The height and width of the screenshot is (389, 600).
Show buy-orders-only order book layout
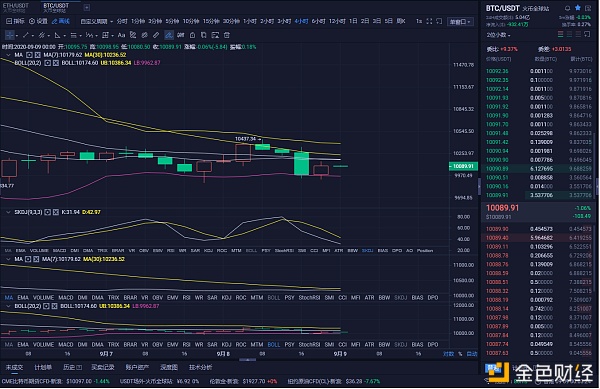coord(569,35)
